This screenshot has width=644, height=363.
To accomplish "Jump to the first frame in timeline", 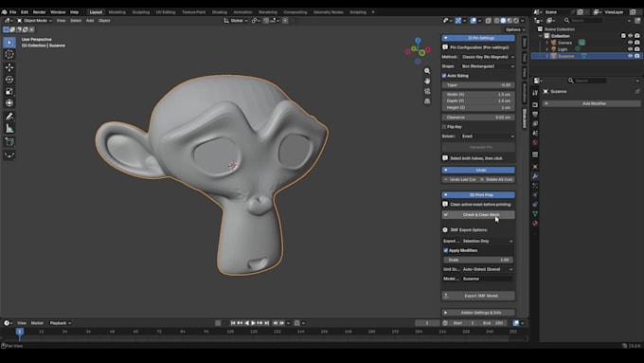I will click(x=233, y=323).
